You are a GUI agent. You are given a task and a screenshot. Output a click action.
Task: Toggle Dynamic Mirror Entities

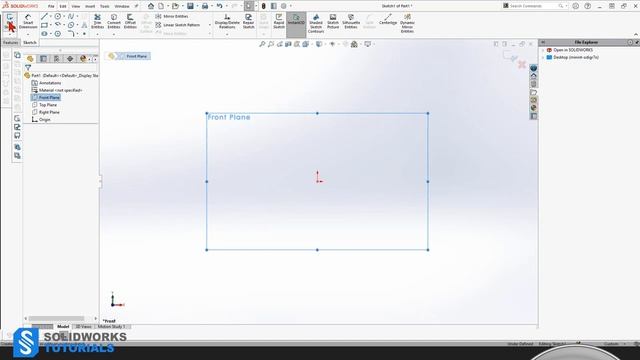[407, 23]
